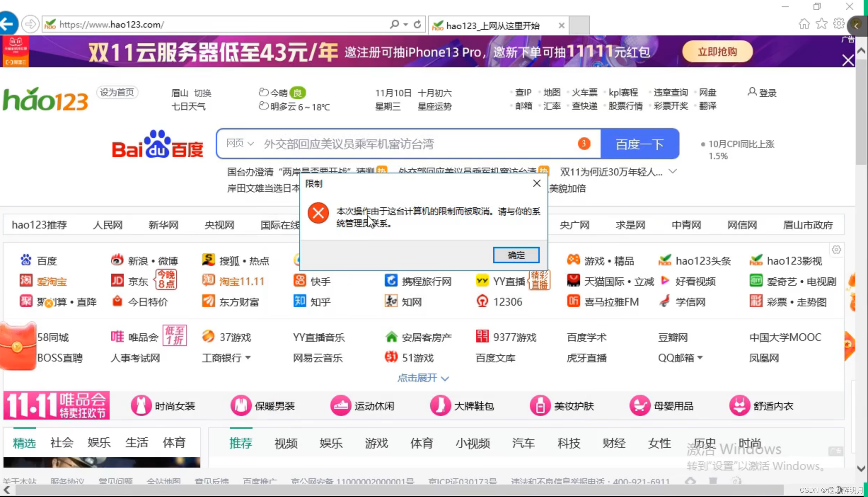Viewport: 868px width, 497px height.
Task: Click the horizontal scrollbar left arrow
Action: pyautogui.click(x=7, y=490)
